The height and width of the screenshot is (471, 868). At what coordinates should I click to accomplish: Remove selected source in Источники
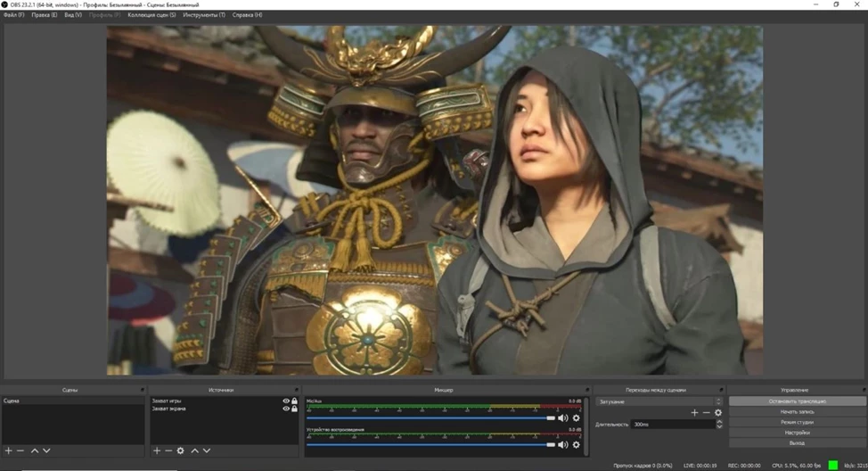click(x=168, y=450)
